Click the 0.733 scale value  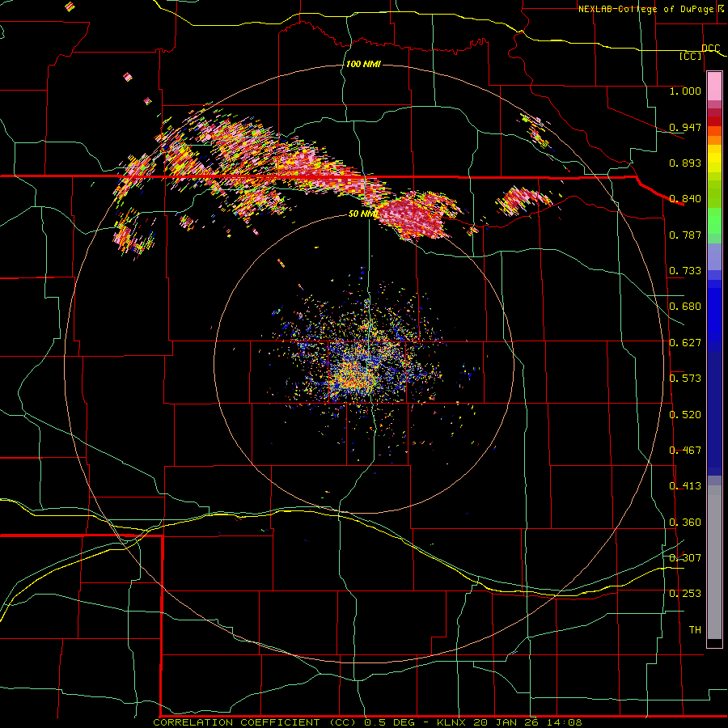pos(685,271)
